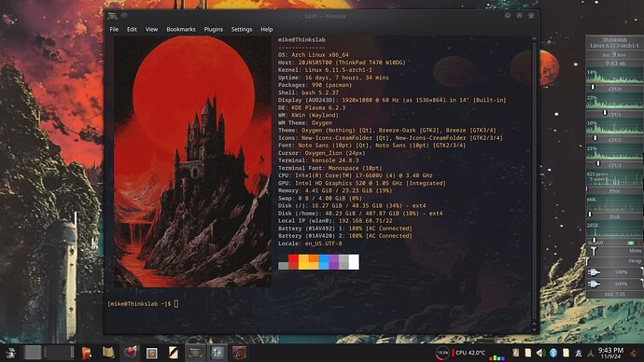Launch the orange file manager taskbar icon
Image resolution: width=644 pixels, height=362 pixels.
click(86, 353)
